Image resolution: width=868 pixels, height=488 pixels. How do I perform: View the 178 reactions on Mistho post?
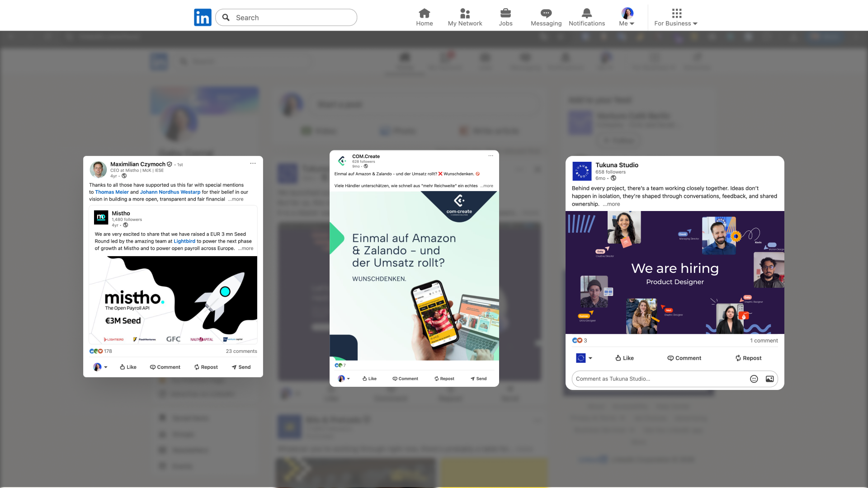click(x=100, y=351)
